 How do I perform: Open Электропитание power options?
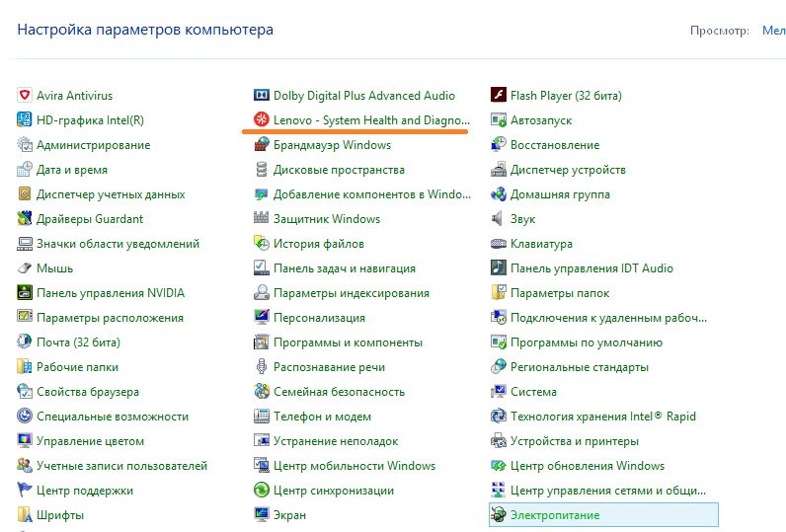pos(554,515)
